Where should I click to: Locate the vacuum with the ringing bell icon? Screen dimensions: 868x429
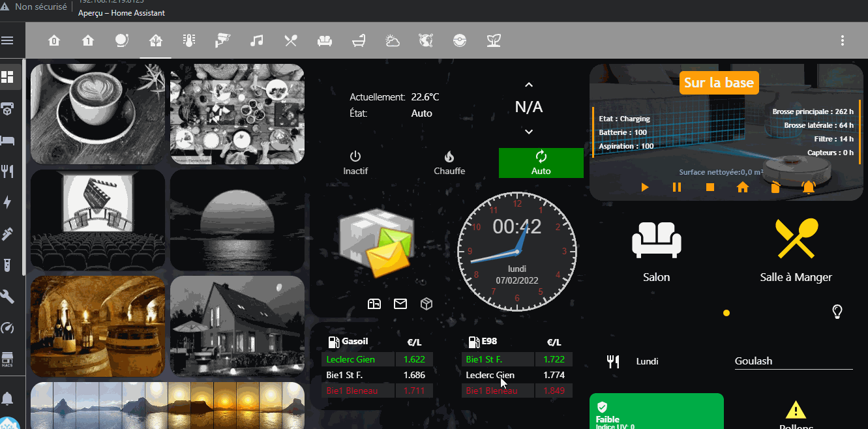click(809, 188)
